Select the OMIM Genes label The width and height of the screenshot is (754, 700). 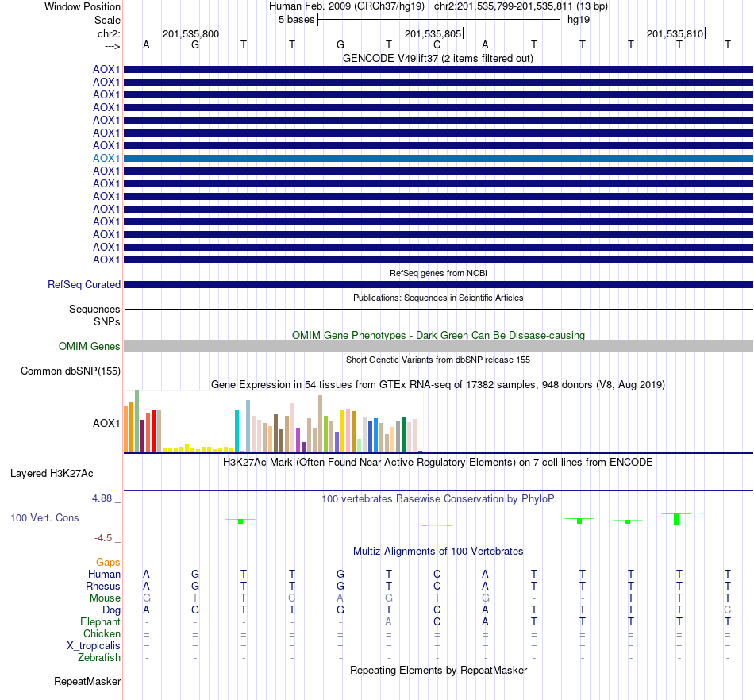pyautogui.click(x=90, y=346)
